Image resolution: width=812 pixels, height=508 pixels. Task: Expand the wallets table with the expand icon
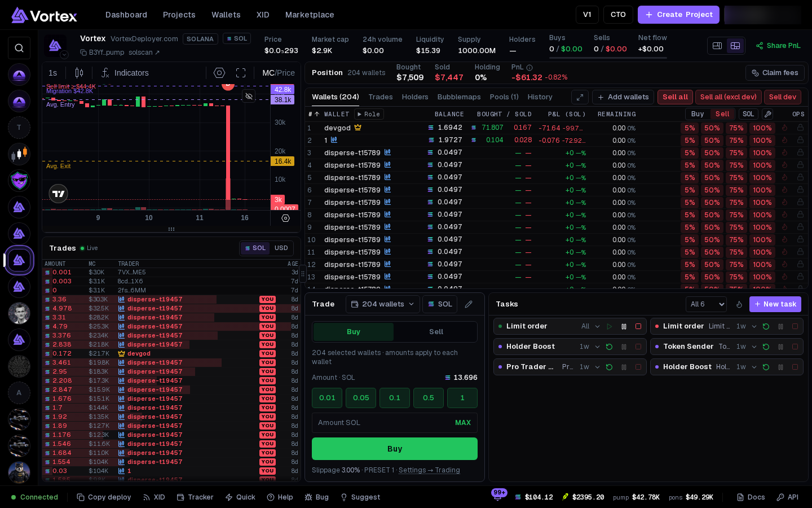(580, 97)
